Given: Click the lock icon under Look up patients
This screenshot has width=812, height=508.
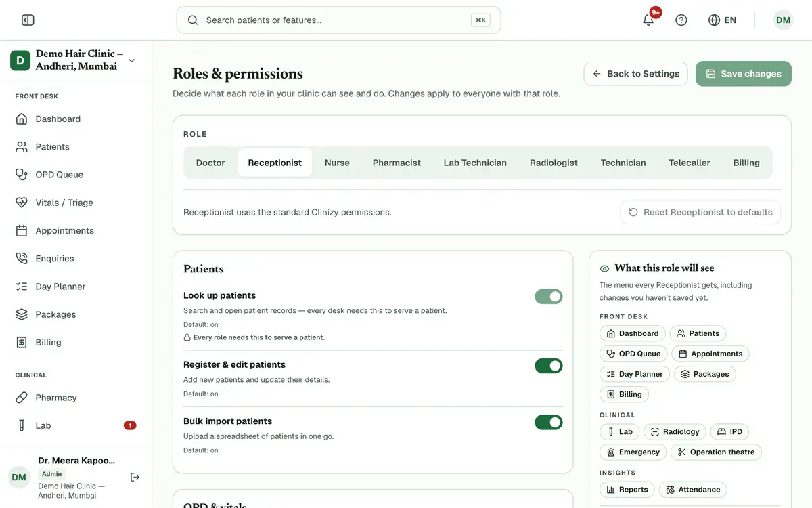Looking at the screenshot, I should [187, 337].
